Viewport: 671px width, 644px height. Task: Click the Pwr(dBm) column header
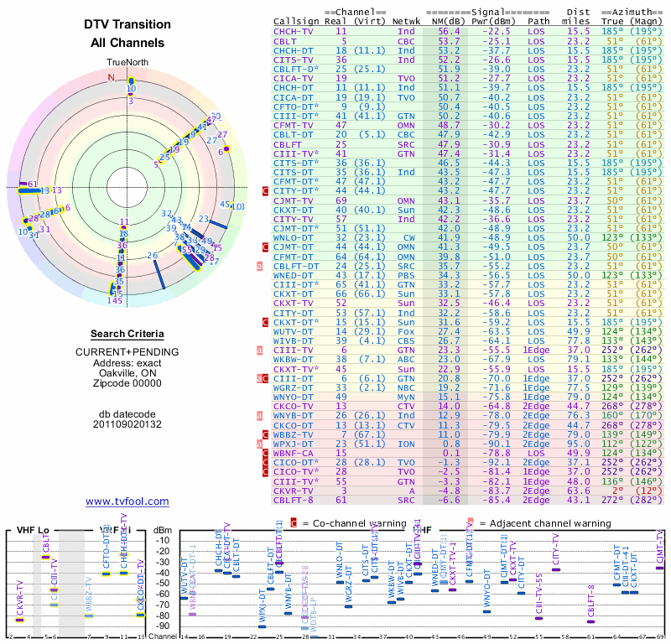493,22
